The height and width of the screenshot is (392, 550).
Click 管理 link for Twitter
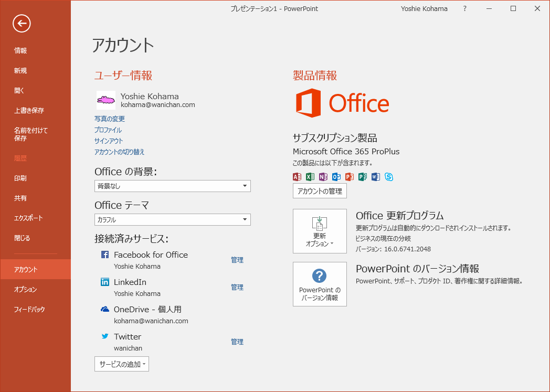tap(237, 342)
